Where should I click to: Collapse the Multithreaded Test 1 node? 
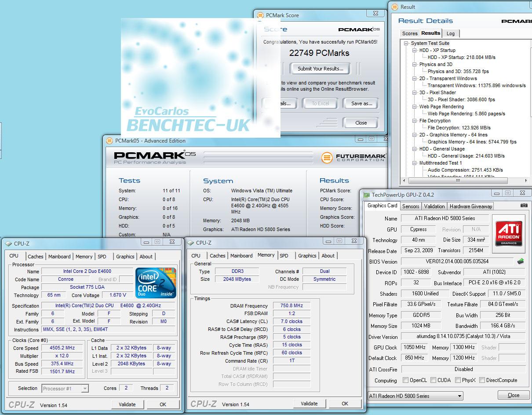coord(415,163)
